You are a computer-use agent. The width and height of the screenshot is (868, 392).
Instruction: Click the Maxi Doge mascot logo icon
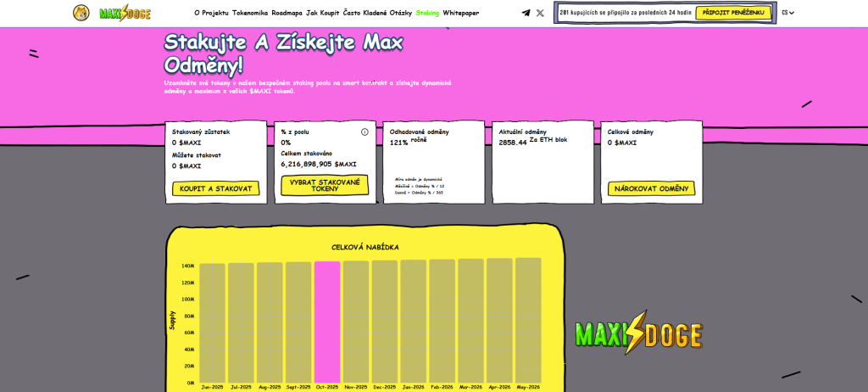81,13
